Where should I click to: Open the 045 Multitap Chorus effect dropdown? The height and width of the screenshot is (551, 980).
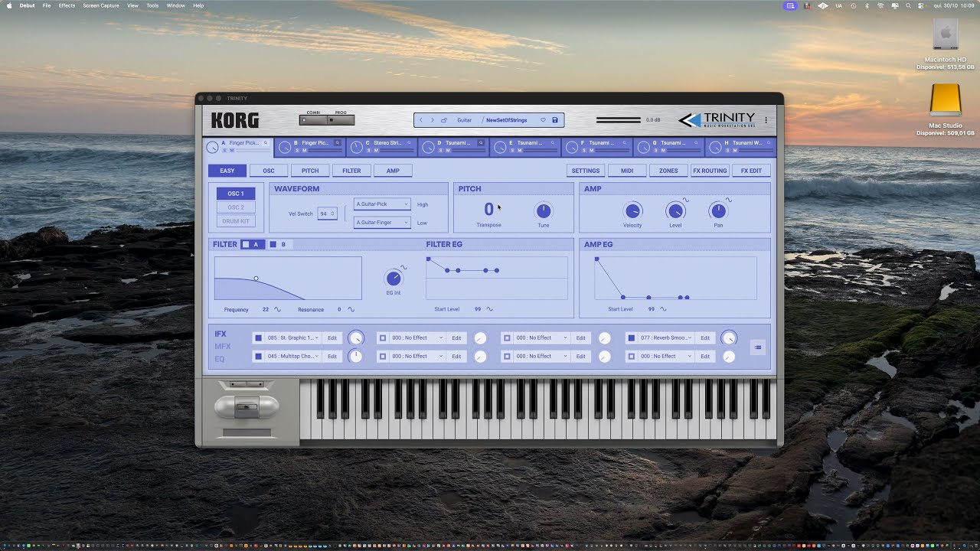pos(292,356)
